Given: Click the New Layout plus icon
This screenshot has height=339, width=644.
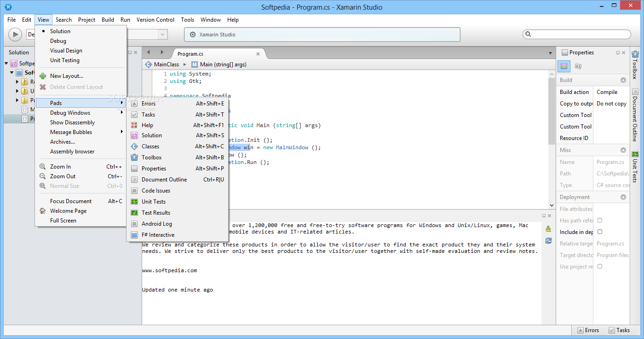Looking at the screenshot, I should pos(43,76).
